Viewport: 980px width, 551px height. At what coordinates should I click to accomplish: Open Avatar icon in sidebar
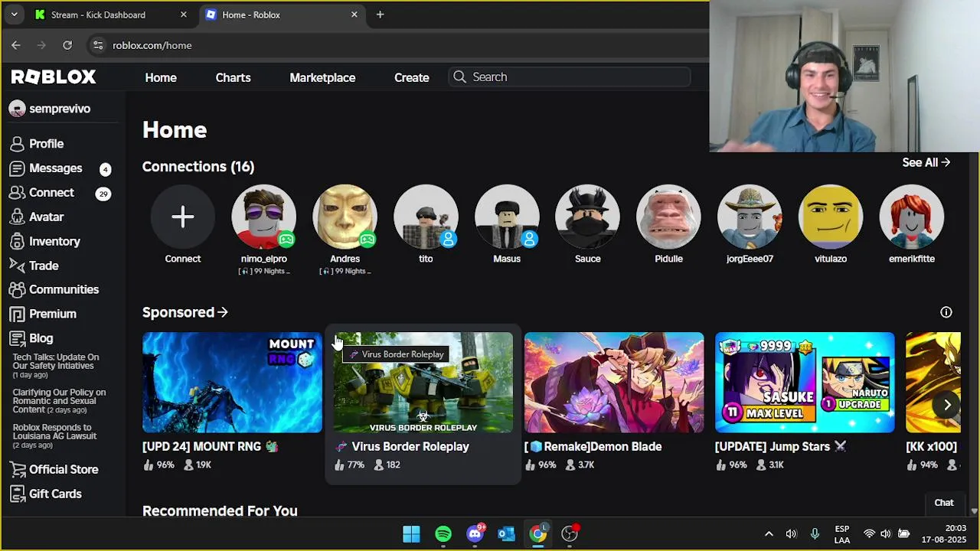(17, 217)
